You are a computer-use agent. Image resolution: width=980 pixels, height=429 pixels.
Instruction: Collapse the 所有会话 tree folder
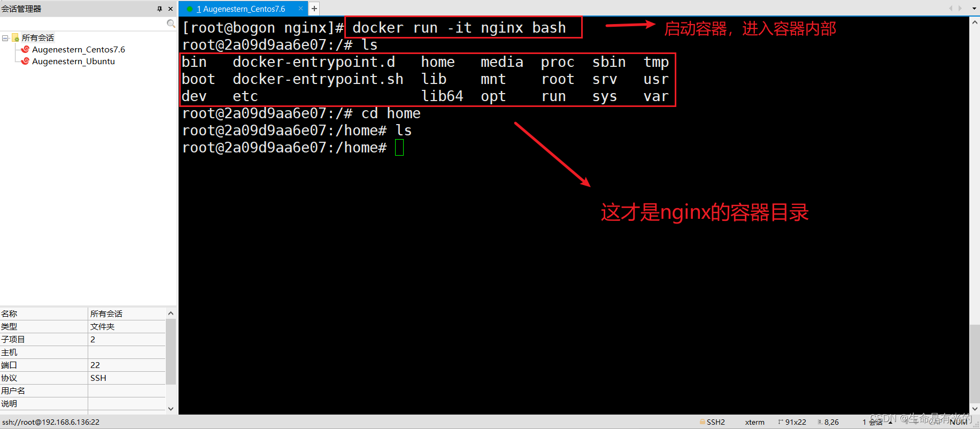point(5,38)
